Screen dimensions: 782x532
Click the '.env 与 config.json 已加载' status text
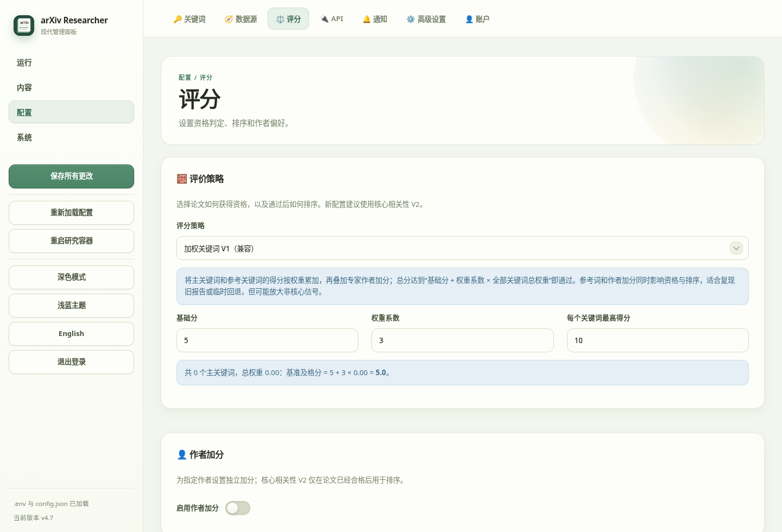coord(51,504)
